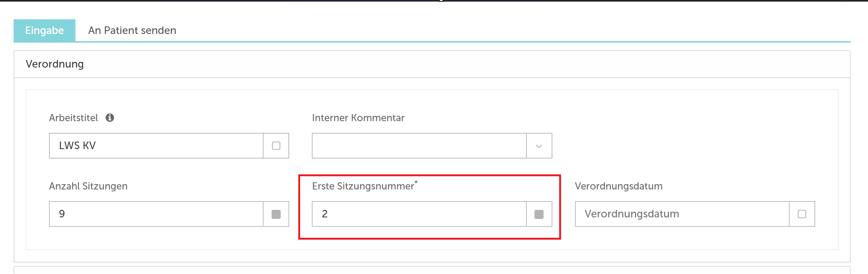Screen dimensions: 868x274
Task: Expand the Interner Kommentar dropdown arrow
Action: 539,146
